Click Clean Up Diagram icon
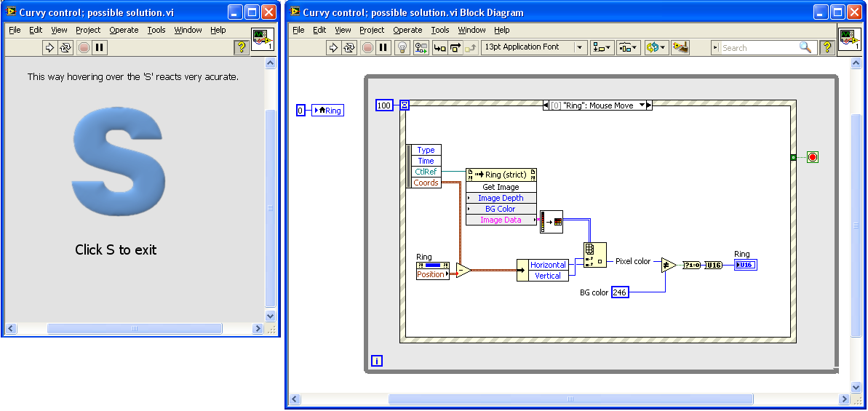 pos(680,47)
